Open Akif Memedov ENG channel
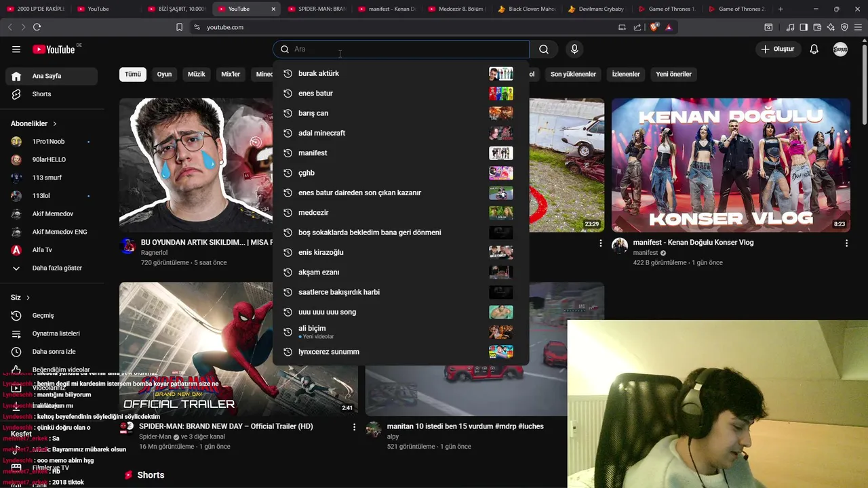868x488 pixels. 52,232
